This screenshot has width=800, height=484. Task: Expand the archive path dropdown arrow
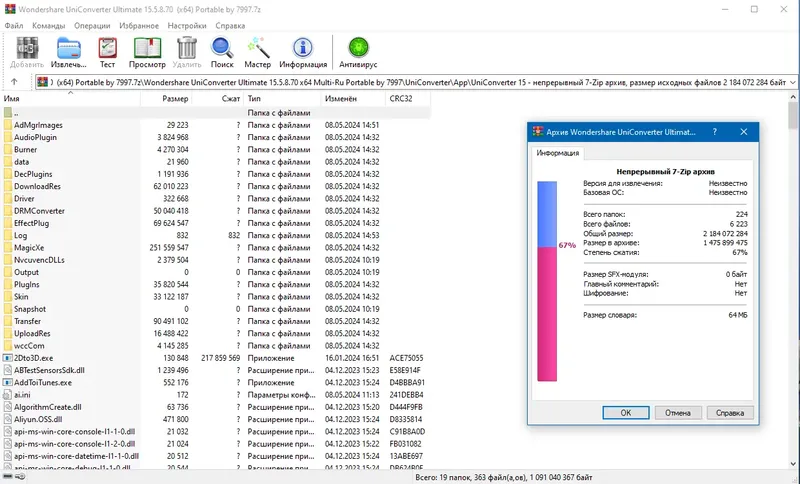792,82
